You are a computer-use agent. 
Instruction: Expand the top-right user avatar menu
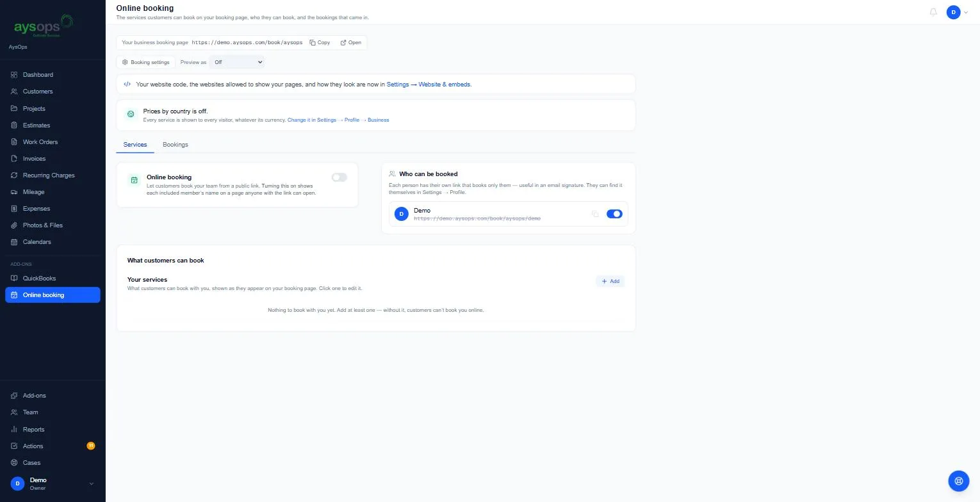point(957,12)
